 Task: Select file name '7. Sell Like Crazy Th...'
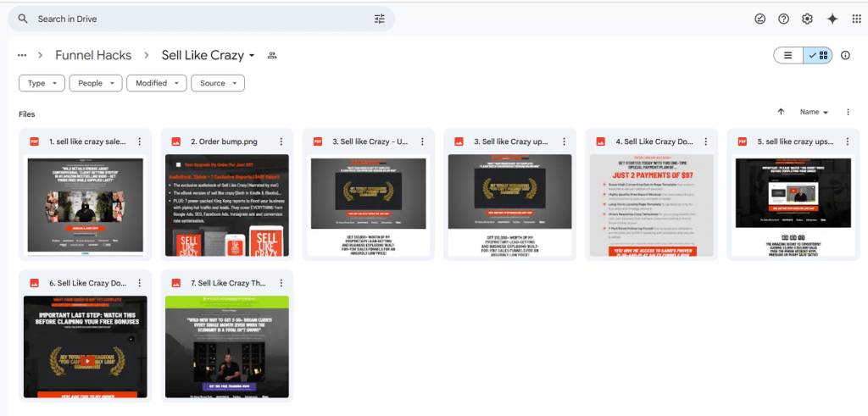click(230, 283)
